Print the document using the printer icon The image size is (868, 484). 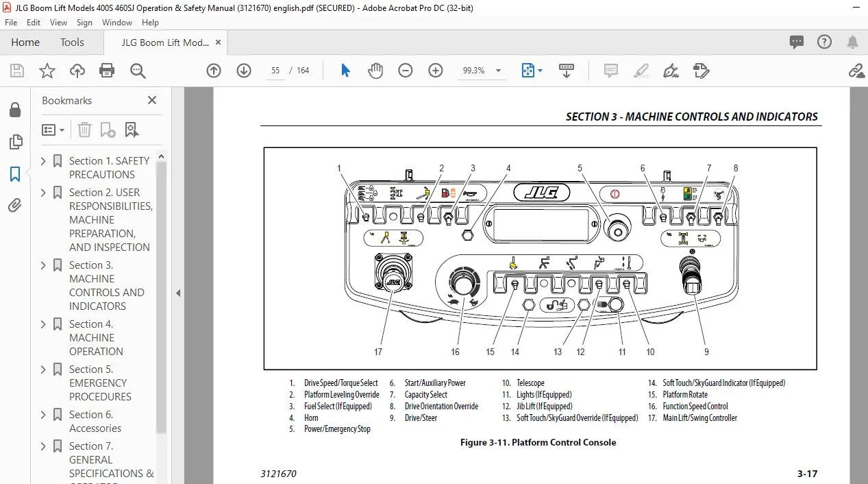107,71
